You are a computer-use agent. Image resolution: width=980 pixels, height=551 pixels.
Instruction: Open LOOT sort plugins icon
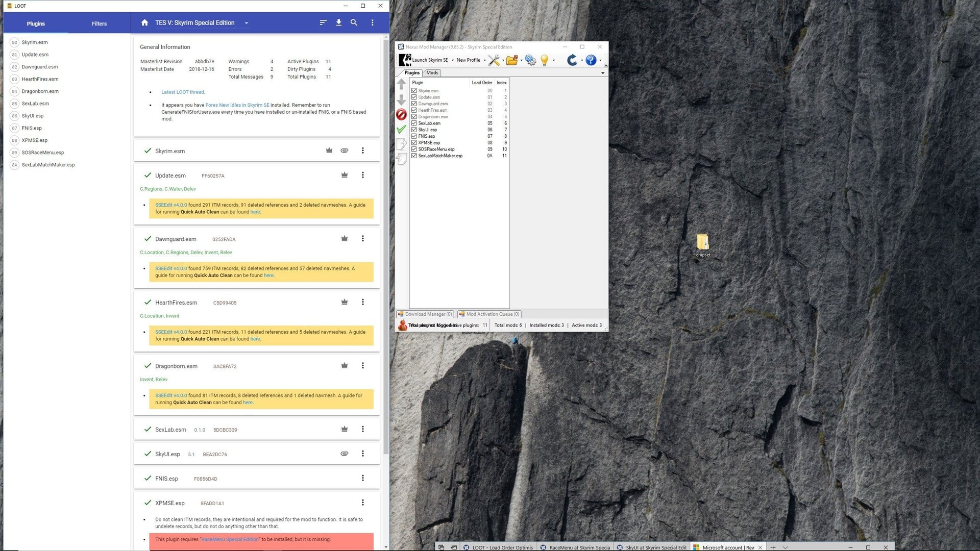pos(323,22)
